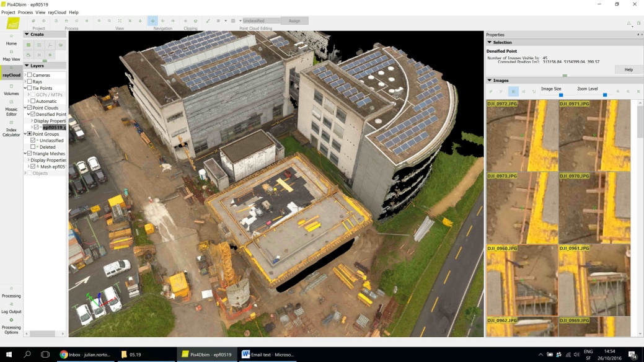This screenshot has height=362, width=644.
Task: Expand the Cameras tree node
Action: click(x=25, y=75)
